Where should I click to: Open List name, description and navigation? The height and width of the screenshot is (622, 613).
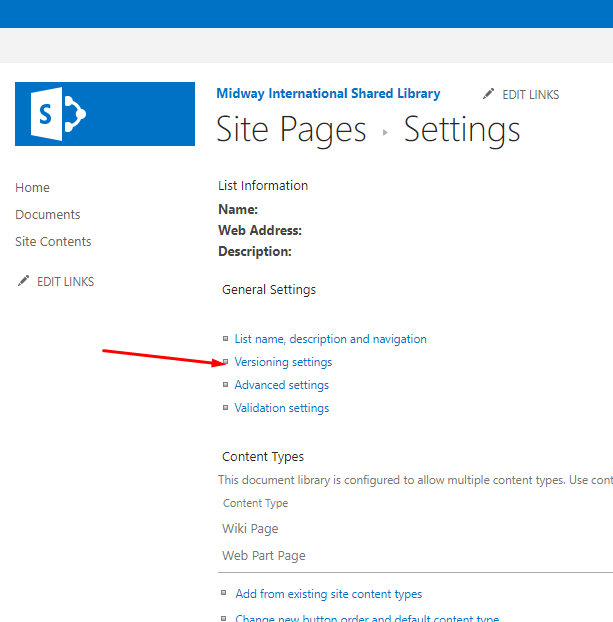tap(330, 339)
